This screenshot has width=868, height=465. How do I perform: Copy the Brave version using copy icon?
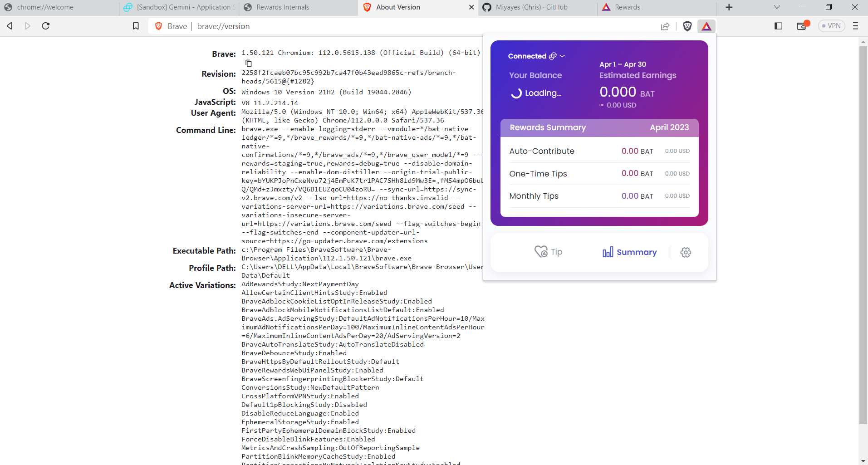pos(248,63)
